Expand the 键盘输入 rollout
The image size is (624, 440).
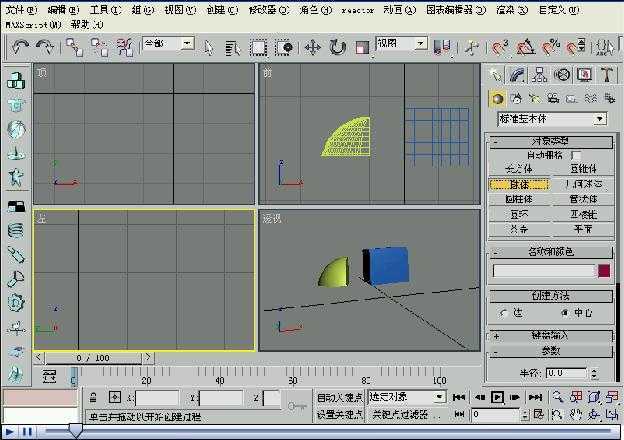point(551,336)
